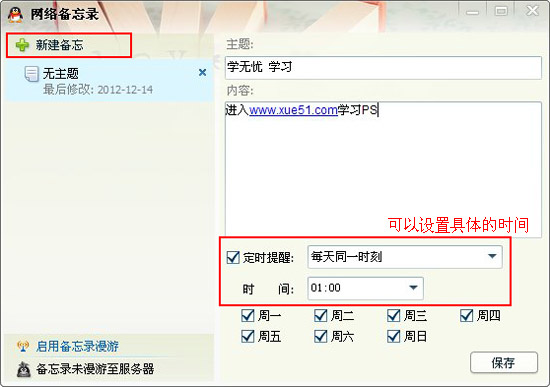Click the note page icon beside 无主题

32,74
